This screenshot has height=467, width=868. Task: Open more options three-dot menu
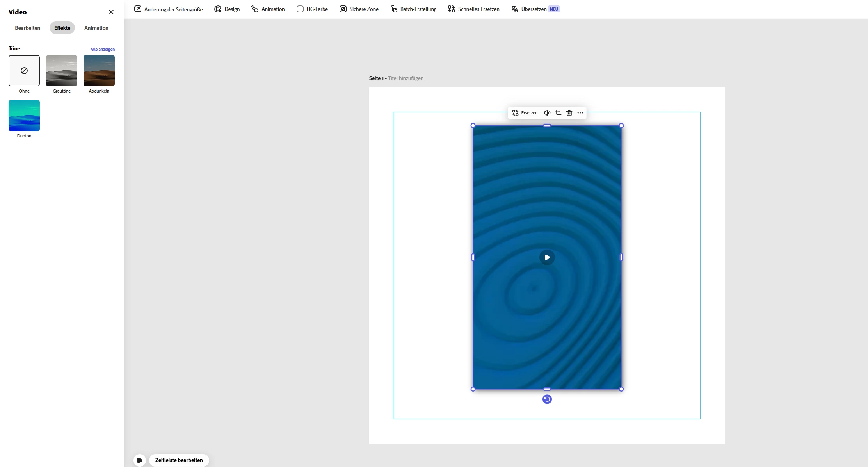click(580, 113)
